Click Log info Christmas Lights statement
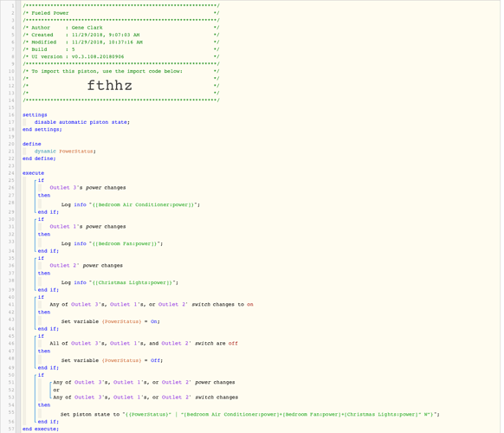 pyautogui.click(x=120, y=282)
